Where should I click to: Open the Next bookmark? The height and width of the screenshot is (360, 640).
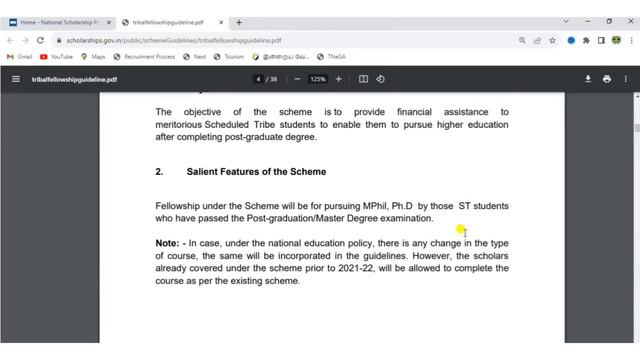[195, 57]
